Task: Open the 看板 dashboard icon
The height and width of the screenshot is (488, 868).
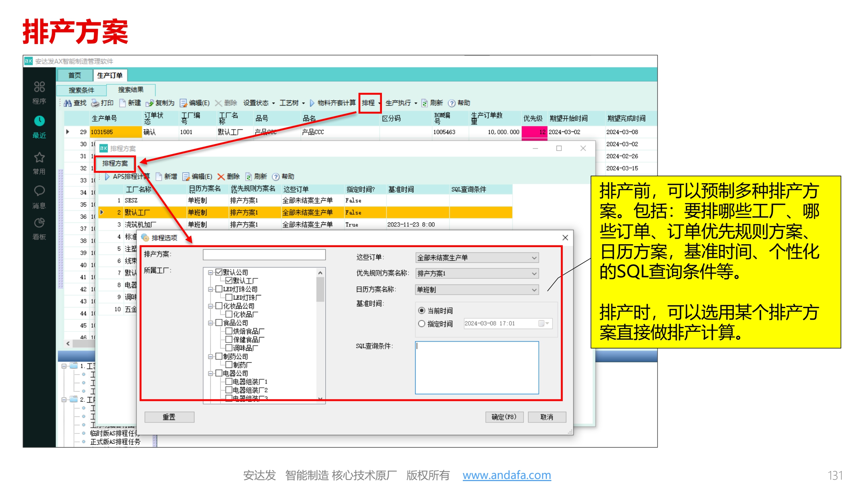Action: click(39, 223)
